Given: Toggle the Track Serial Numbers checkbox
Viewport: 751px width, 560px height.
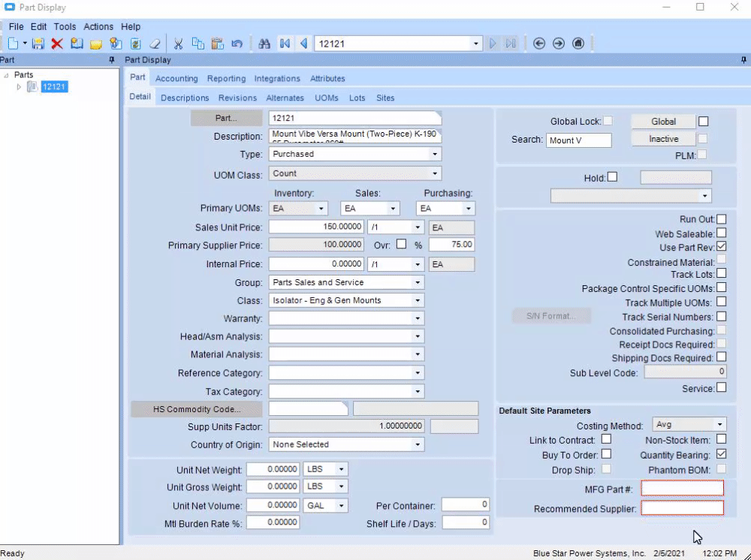Looking at the screenshot, I should tap(721, 317).
